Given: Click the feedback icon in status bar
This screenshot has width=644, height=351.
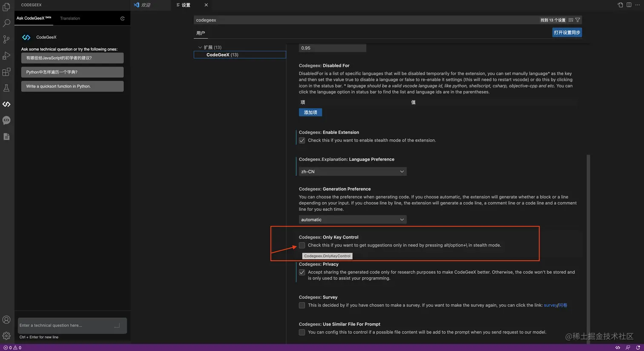Looking at the screenshot, I should click(628, 348).
